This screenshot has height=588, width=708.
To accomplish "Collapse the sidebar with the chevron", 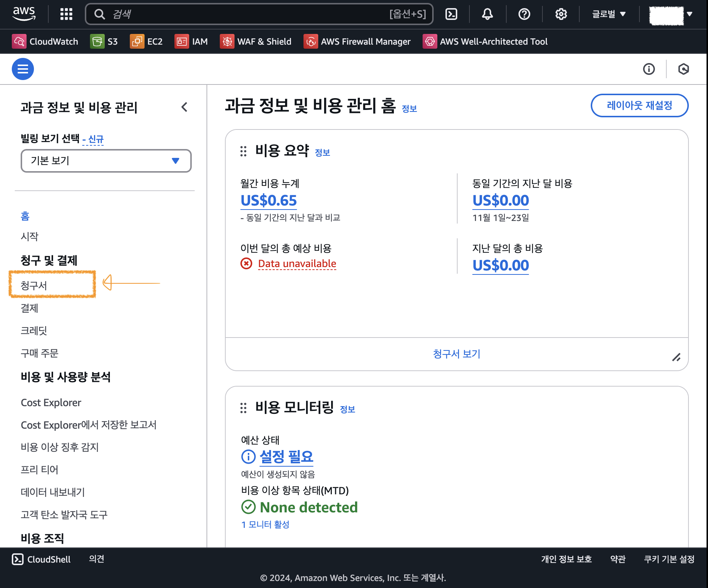I will [185, 107].
